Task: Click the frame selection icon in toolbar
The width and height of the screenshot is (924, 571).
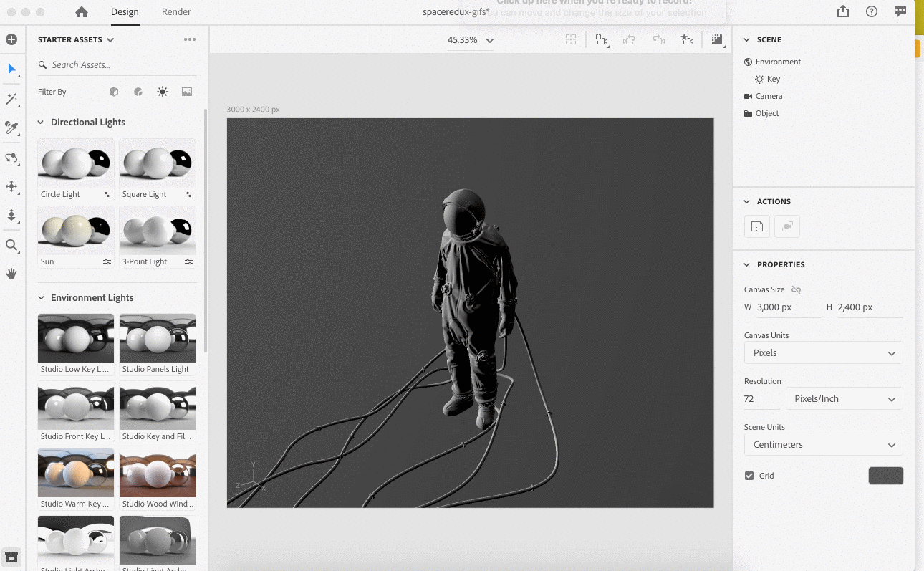Action: tap(571, 40)
